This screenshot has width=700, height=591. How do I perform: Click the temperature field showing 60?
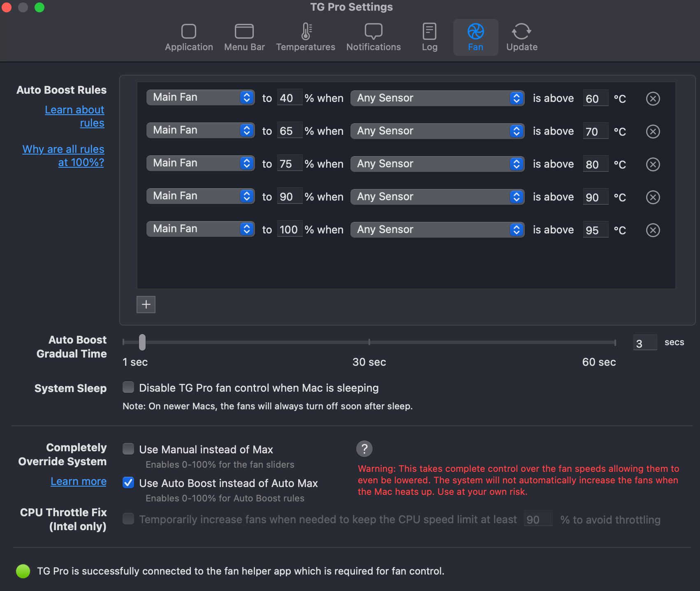[596, 99]
